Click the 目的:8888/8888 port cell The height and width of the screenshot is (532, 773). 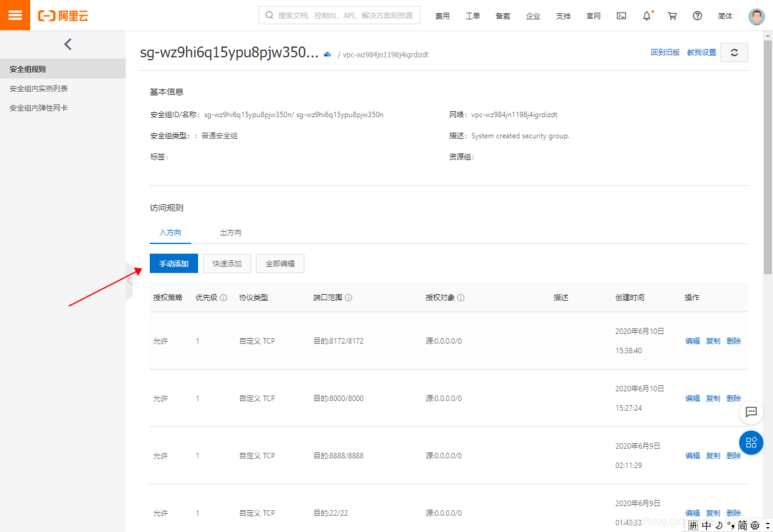339,456
